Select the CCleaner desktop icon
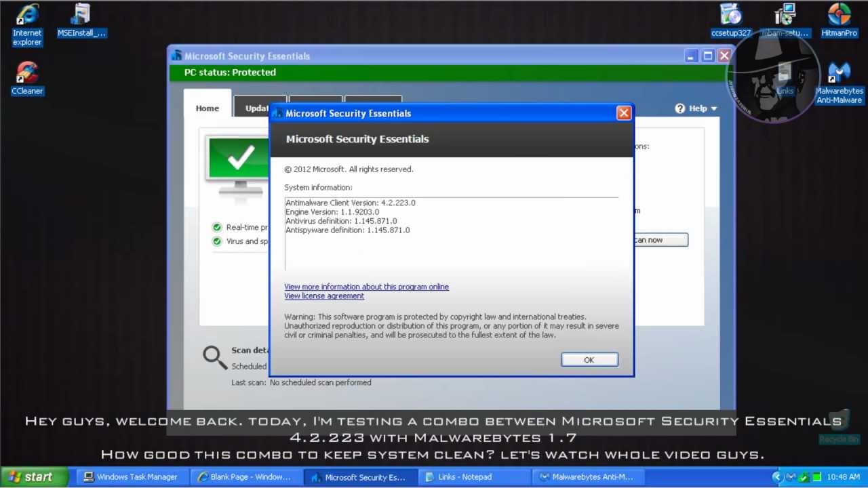 pyautogui.click(x=27, y=78)
